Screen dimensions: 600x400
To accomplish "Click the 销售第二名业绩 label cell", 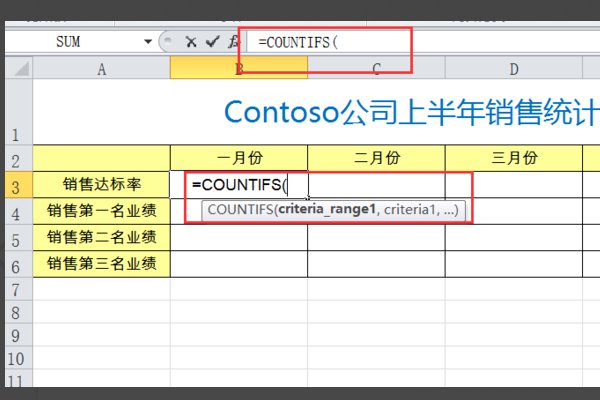I will tap(101, 238).
